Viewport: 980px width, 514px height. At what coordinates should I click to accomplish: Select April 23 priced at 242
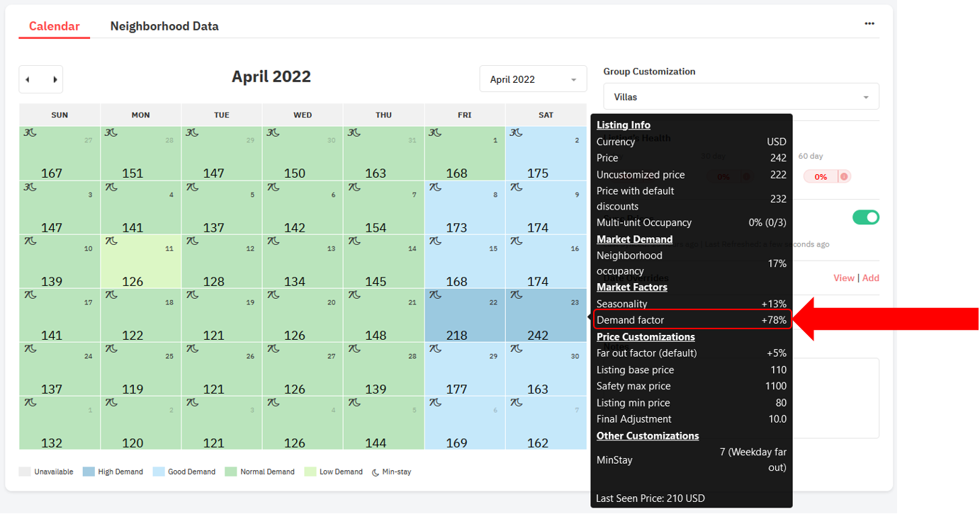pyautogui.click(x=546, y=316)
